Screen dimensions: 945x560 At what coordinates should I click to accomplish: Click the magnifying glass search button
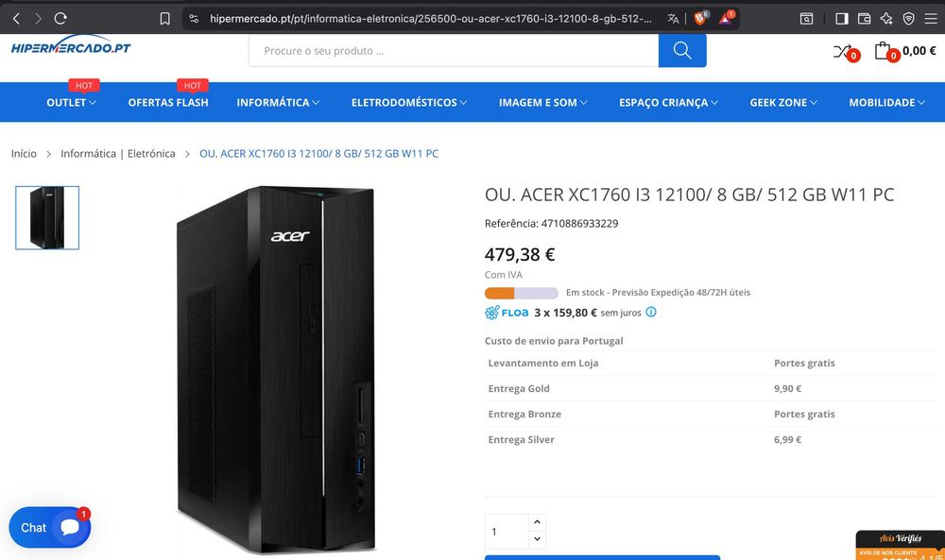click(x=682, y=50)
